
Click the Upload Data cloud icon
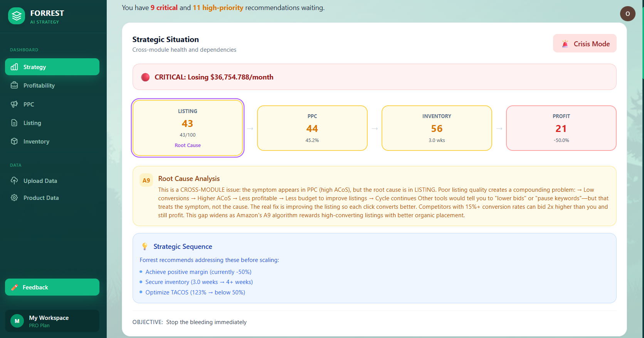(14, 181)
